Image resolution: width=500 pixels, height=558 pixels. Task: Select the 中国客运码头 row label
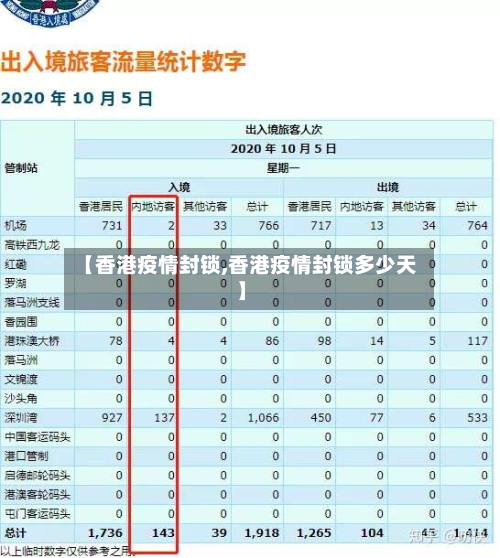point(37,437)
